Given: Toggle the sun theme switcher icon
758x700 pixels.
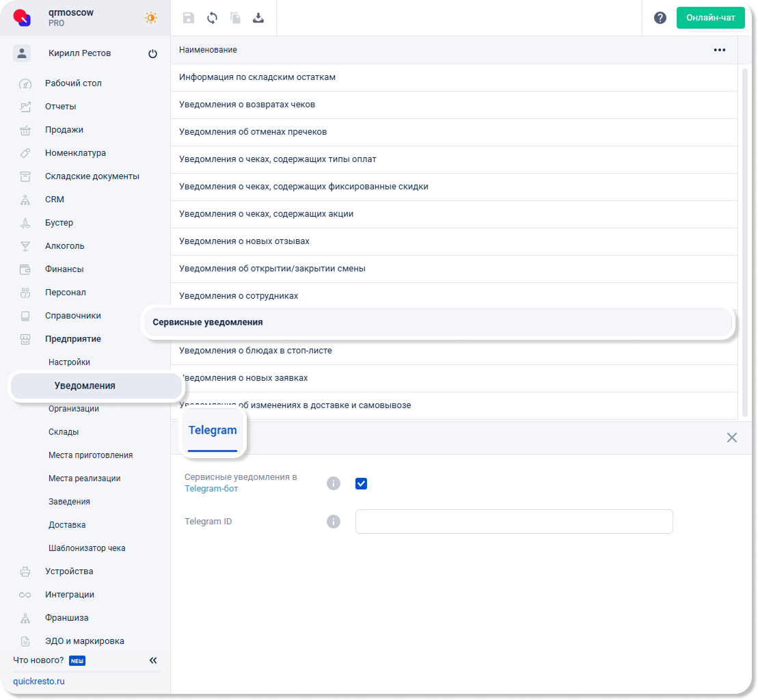Looking at the screenshot, I should coord(151,18).
